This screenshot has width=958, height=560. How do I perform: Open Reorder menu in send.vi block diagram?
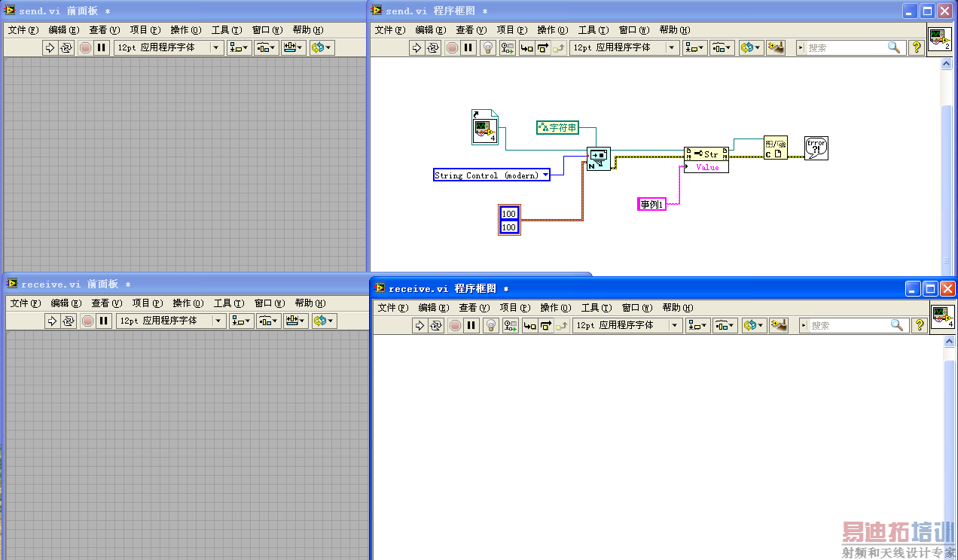point(750,47)
